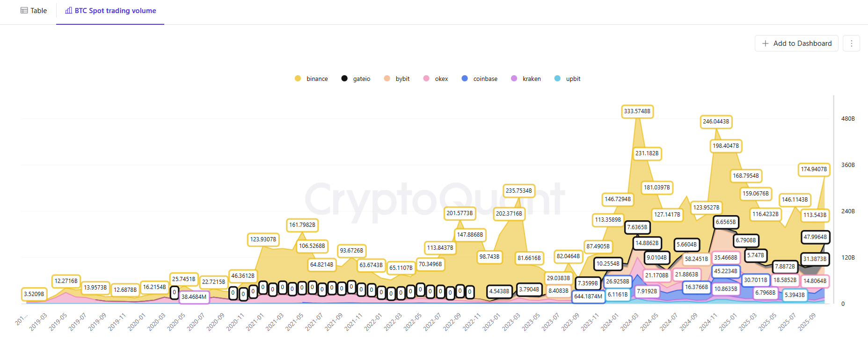Click the Add to Dashboard button

[796, 43]
